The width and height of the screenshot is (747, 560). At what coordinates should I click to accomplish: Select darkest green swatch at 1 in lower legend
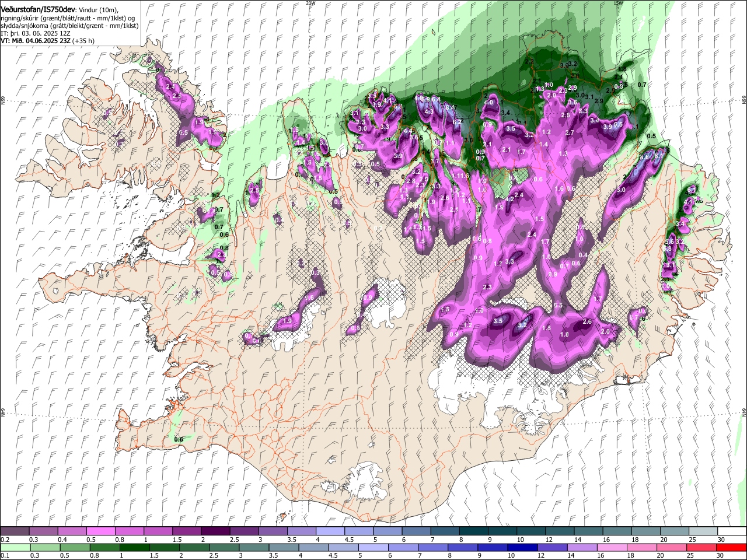[135, 547]
